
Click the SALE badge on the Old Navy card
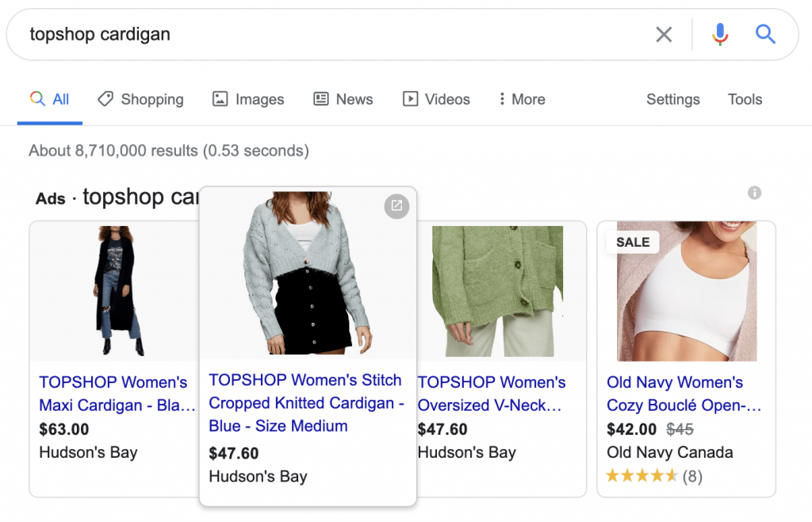632,242
